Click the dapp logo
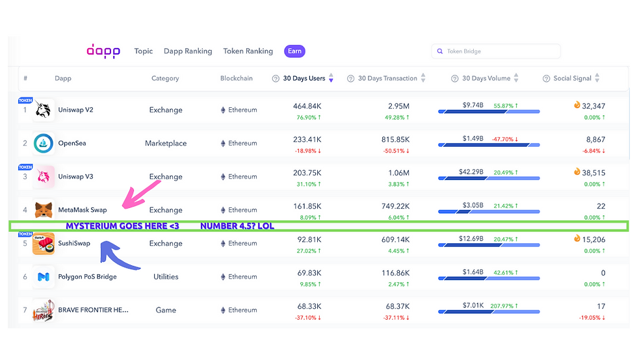 103,51
